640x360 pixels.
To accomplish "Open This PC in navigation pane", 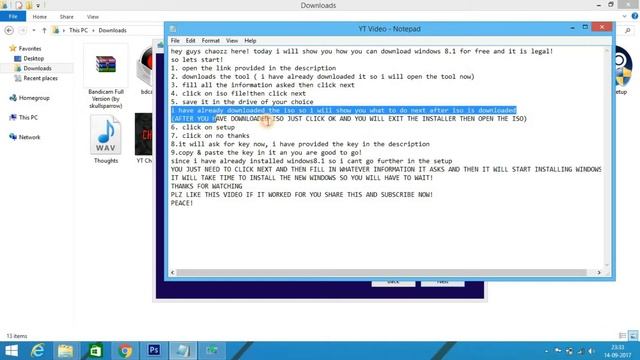I will (x=28, y=118).
